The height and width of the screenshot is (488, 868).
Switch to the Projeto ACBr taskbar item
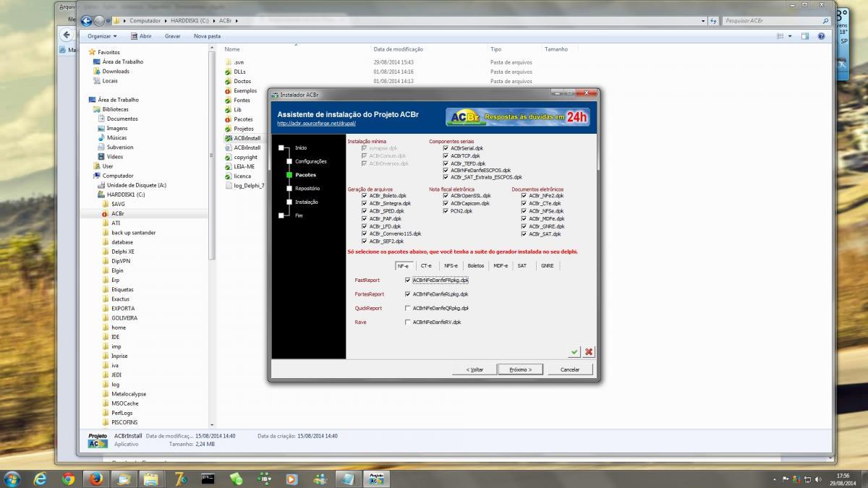[376, 479]
